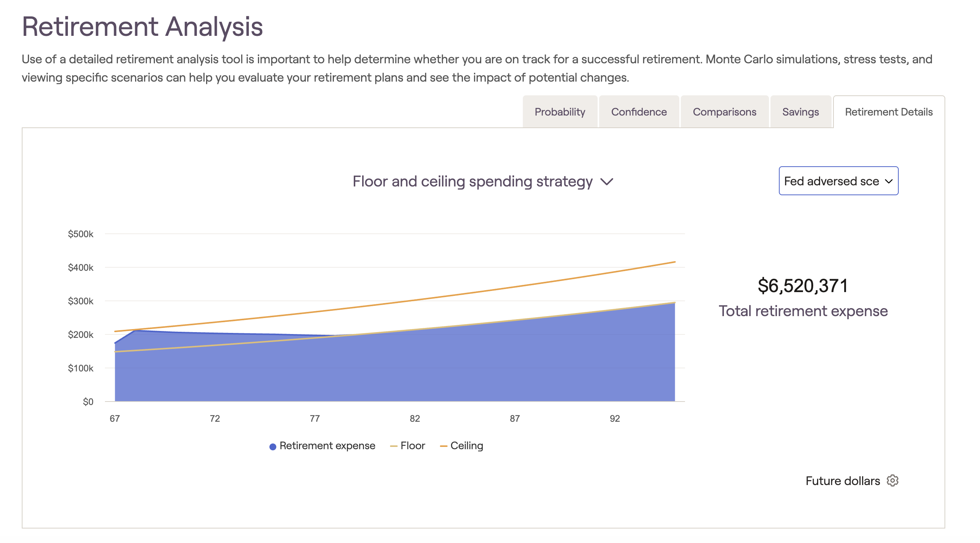Click age 92 on the x-axis

click(615, 418)
